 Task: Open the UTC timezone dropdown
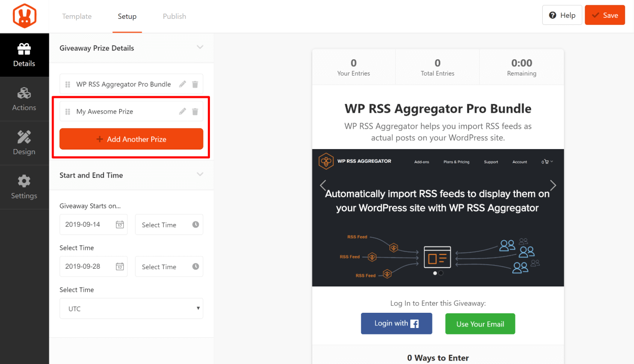point(131,308)
